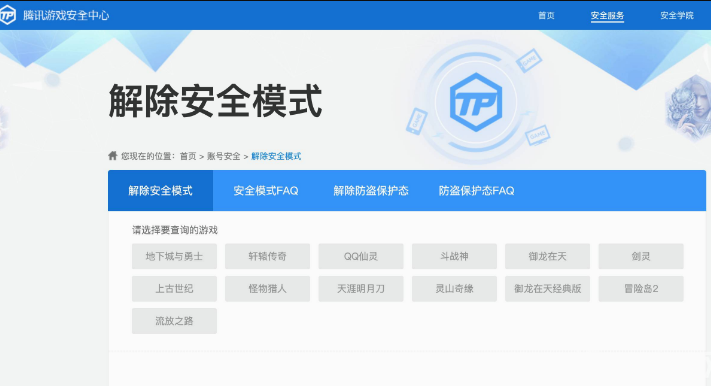Screen dimensions: 711x386
Task: Choose the QQ仙灵 game button
Action: (360, 256)
